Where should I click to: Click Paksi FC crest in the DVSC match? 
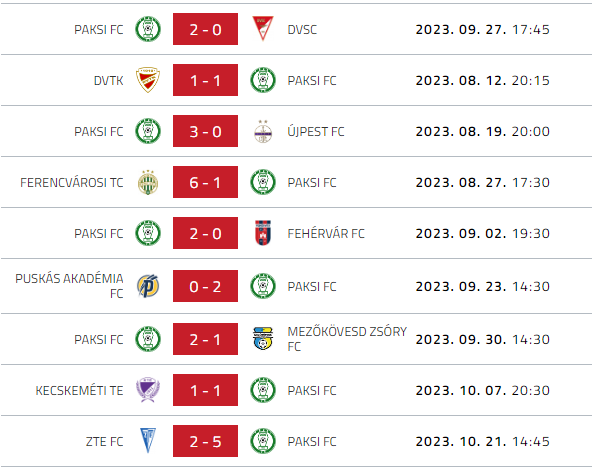point(148,29)
